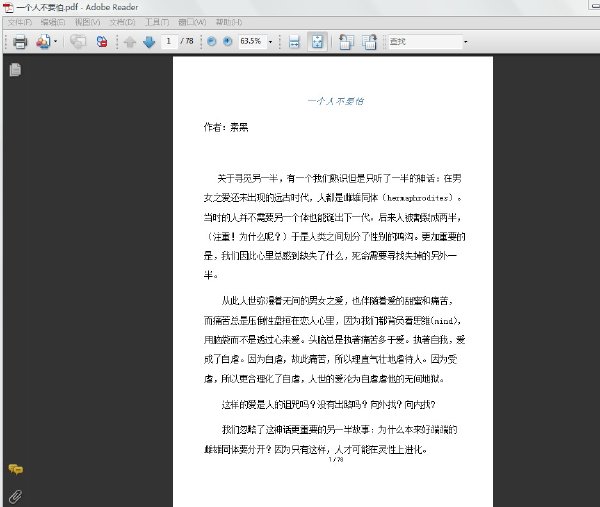Click the Adobe PDF icon in title bar
The width and height of the screenshot is (600, 507).
coord(8,7)
